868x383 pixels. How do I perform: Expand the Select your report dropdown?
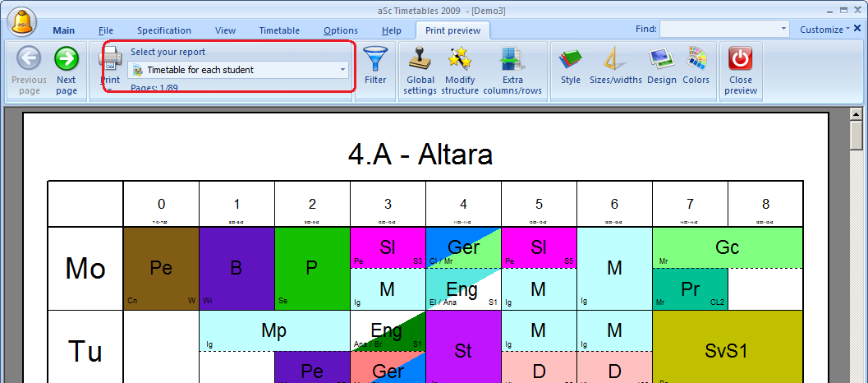coord(343,70)
